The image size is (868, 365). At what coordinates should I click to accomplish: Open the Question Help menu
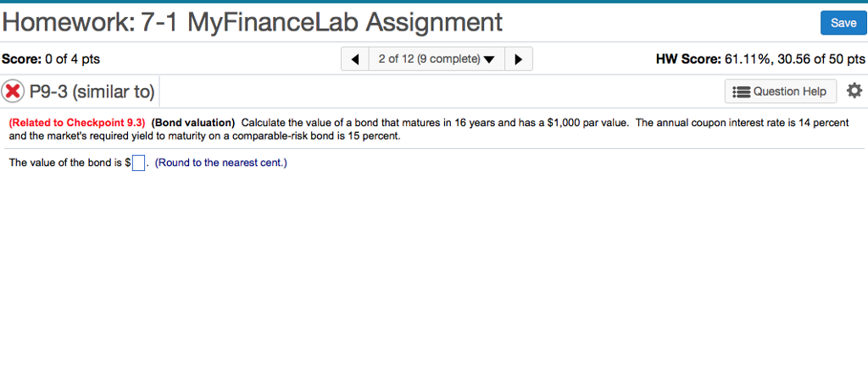coord(781,91)
